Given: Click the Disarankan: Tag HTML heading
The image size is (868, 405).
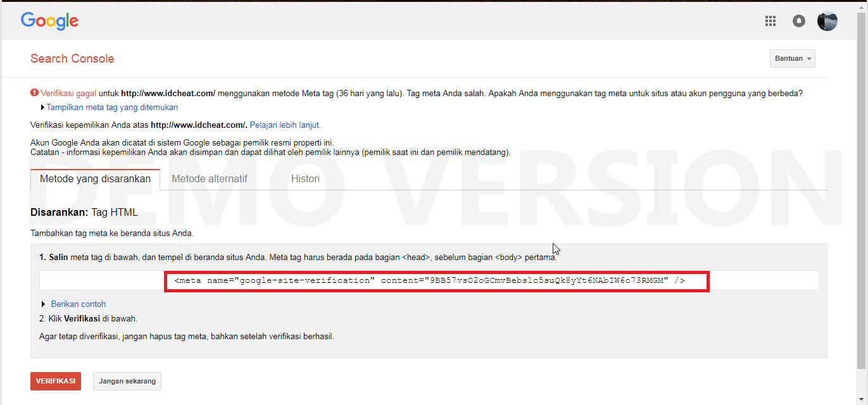Looking at the screenshot, I should [84, 213].
